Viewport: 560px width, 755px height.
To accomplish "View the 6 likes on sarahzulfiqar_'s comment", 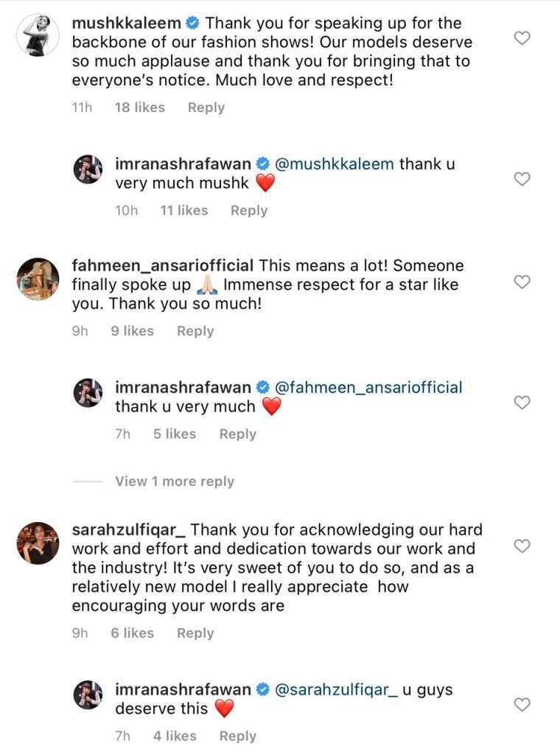I will tap(133, 633).
